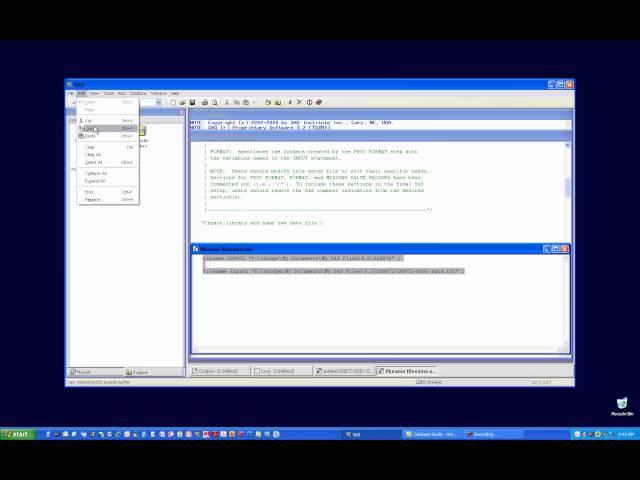Click the Recycle Bin desktop icon

(622, 406)
